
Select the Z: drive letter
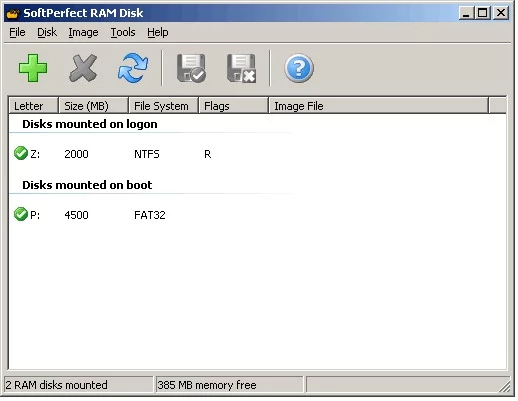pos(35,154)
